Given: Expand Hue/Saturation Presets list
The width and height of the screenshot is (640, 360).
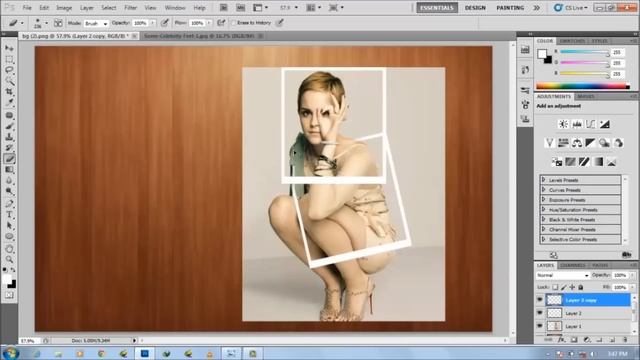Looking at the screenshot, I should [x=544, y=209].
